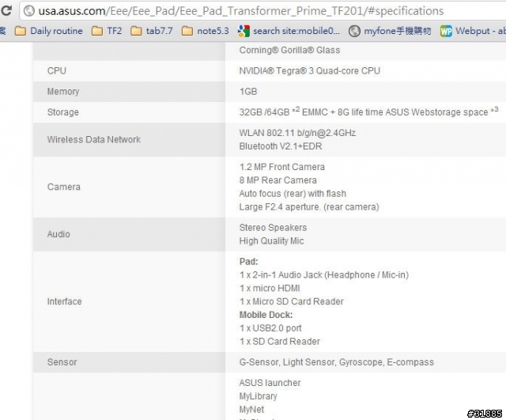Click the Sensor row label

coord(62,362)
